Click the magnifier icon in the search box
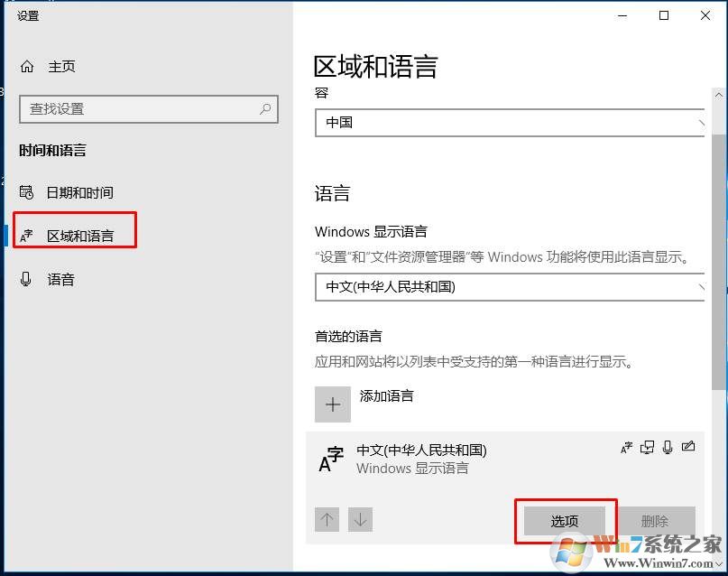The width and height of the screenshot is (728, 576). click(265, 109)
